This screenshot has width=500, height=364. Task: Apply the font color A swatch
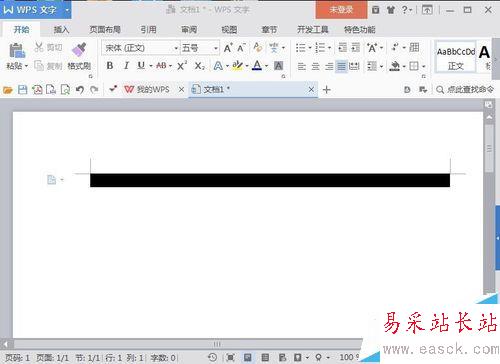click(x=257, y=65)
